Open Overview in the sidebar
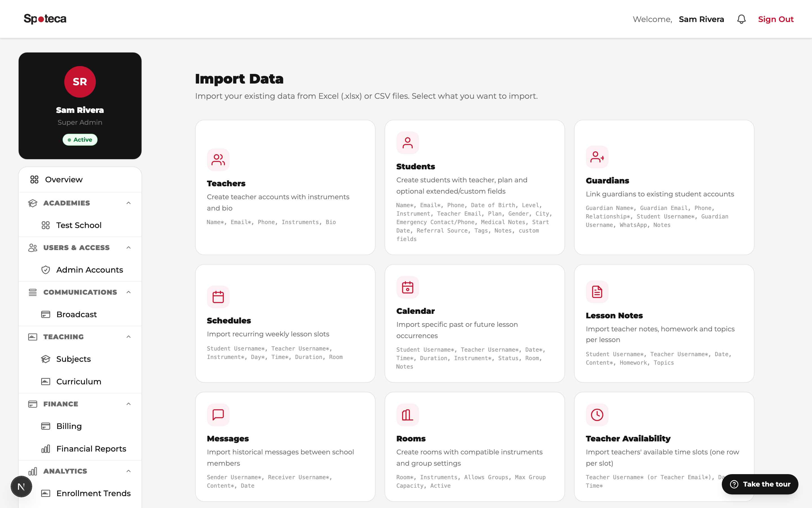Screen dimensions: 812x508 pos(80,179)
